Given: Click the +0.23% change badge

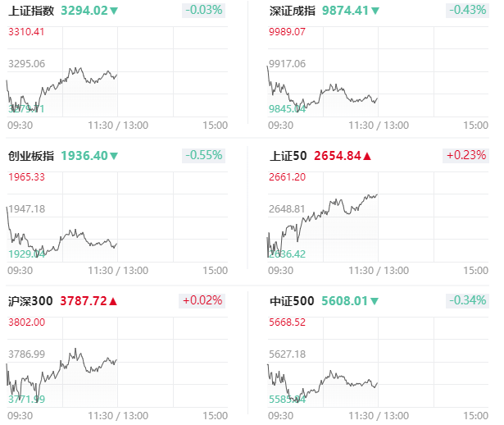Looking at the screenshot, I should coord(465,155).
